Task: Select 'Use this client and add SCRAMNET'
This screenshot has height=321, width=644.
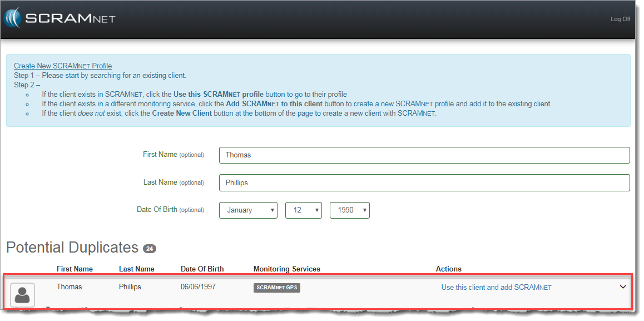Action: 496,288
